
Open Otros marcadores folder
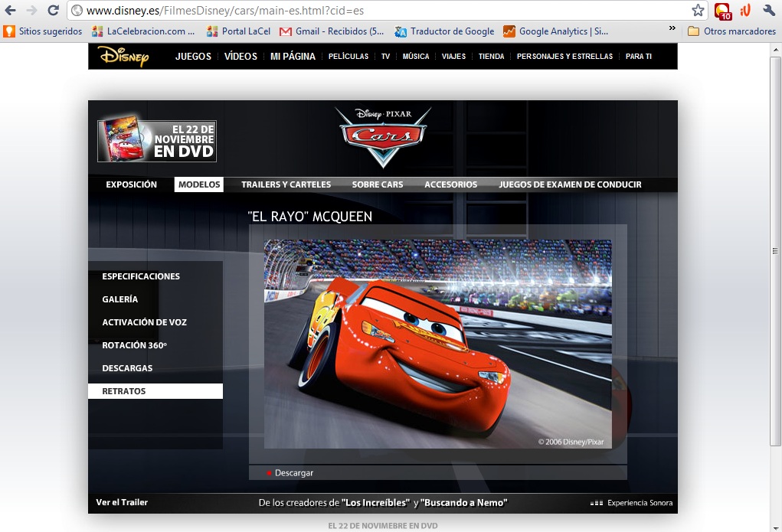pyautogui.click(x=731, y=31)
